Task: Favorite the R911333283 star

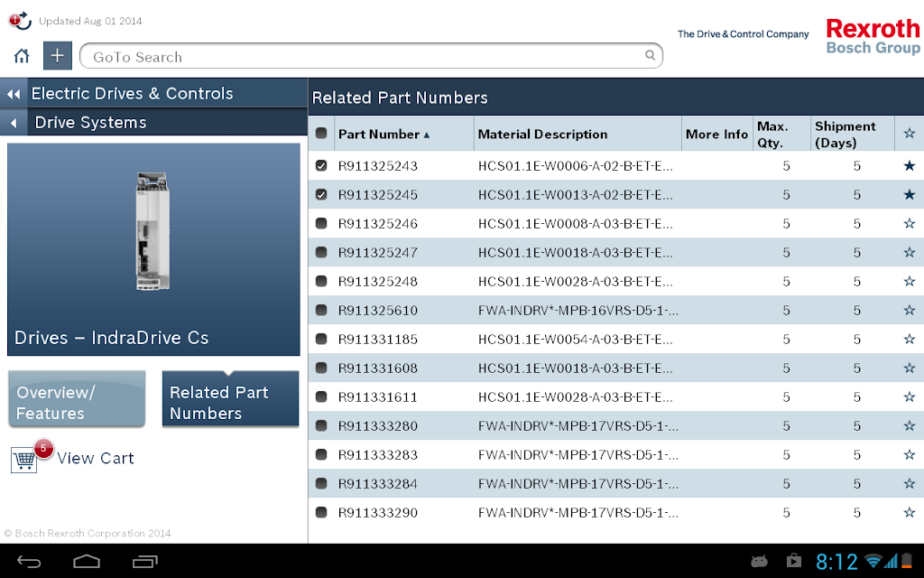Action: [x=910, y=455]
